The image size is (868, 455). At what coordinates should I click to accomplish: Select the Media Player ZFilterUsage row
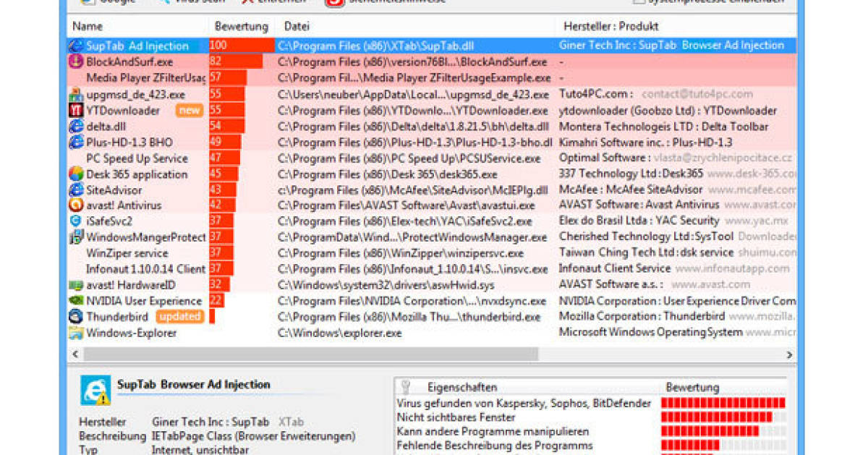pos(431,77)
